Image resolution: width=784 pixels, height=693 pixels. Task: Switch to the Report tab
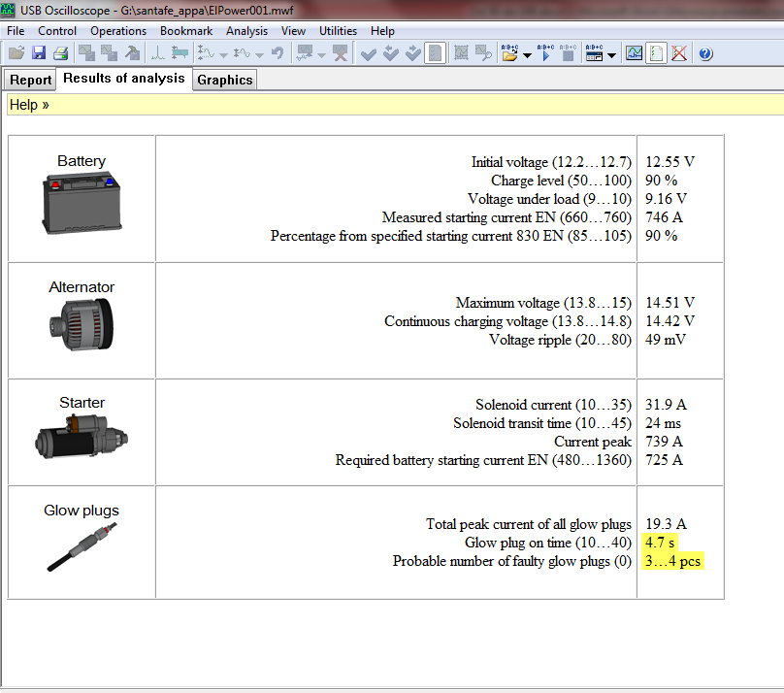tap(31, 80)
